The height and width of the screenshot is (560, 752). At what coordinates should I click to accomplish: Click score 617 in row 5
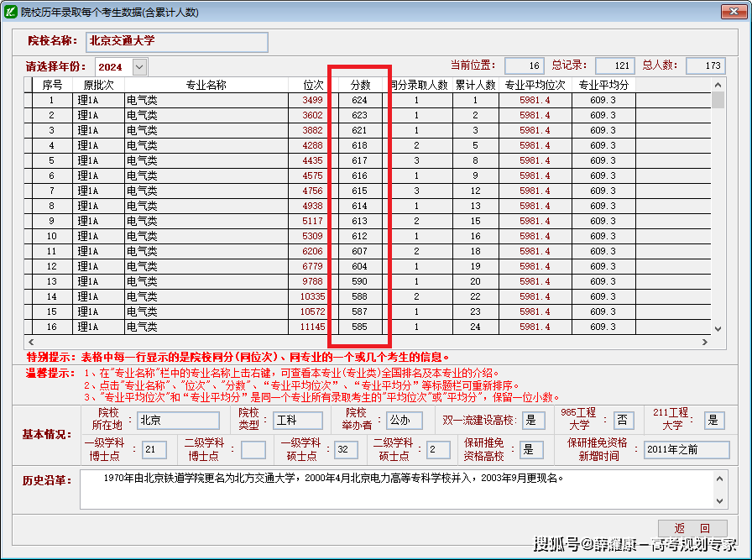(x=359, y=160)
